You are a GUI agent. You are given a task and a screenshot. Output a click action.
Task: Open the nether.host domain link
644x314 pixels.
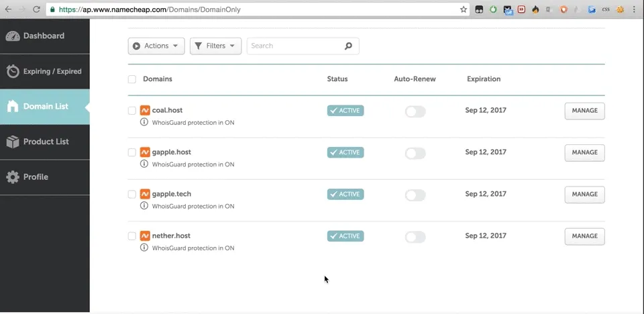click(x=171, y=236)
